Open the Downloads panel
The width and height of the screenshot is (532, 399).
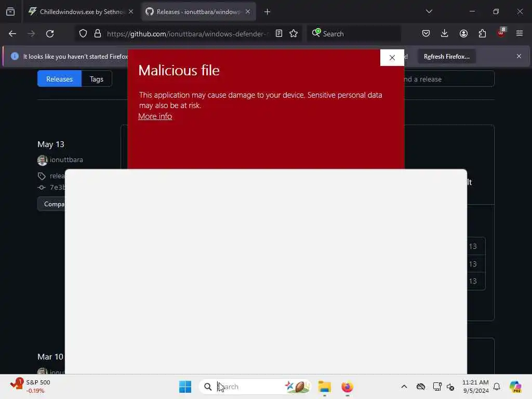coord(445,34)
